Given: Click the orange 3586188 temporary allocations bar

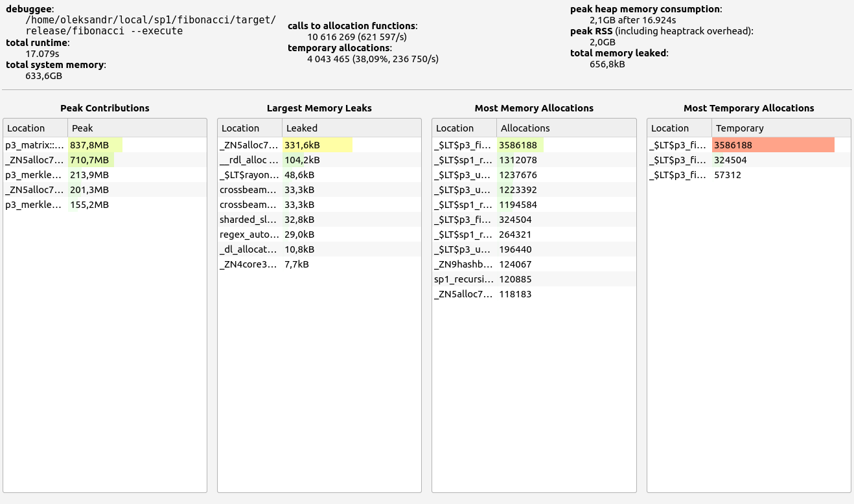Looking at the screenshot, I should point(772,145).
